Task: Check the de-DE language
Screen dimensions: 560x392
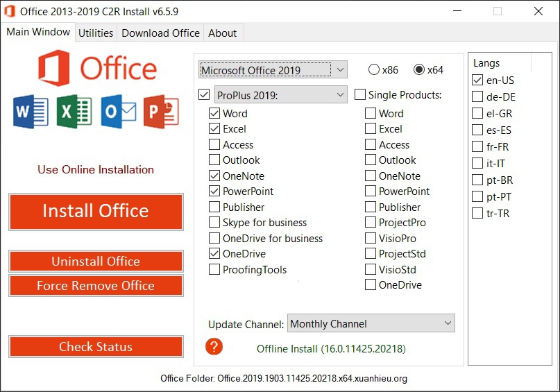Action: tap(477, 96)
